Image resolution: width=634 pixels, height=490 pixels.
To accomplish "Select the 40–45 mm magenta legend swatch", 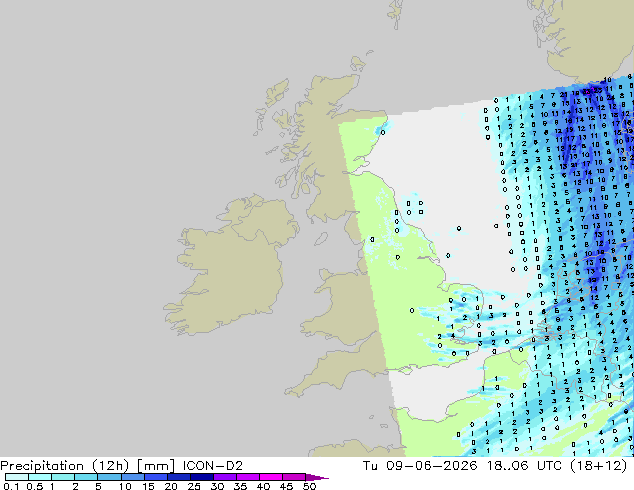I will (271, 477).
